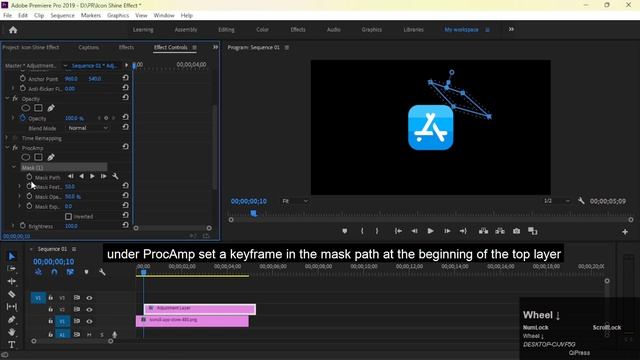Toggle Comparison View in Program monitor
The image size is (640, 360).
tap(533, 231)
